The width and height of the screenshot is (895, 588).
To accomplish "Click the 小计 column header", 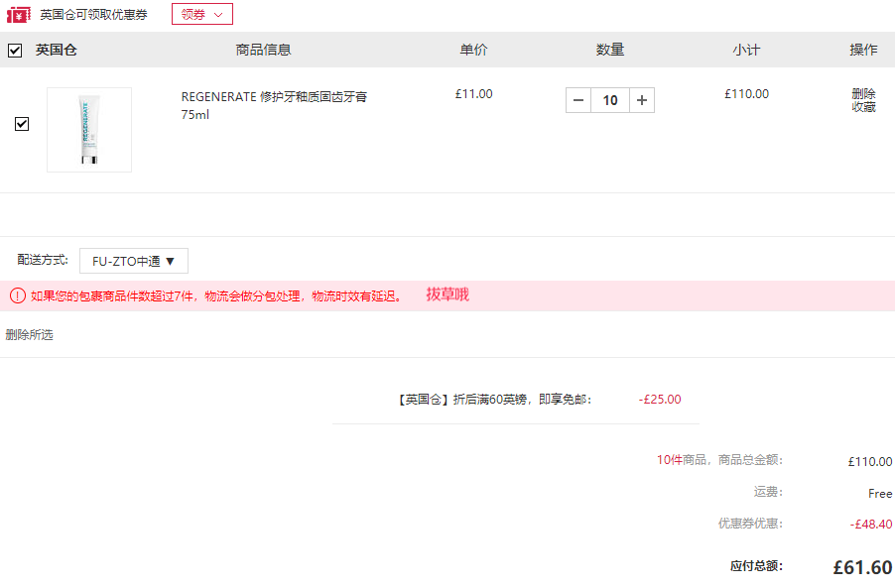I will coord(746,51).
